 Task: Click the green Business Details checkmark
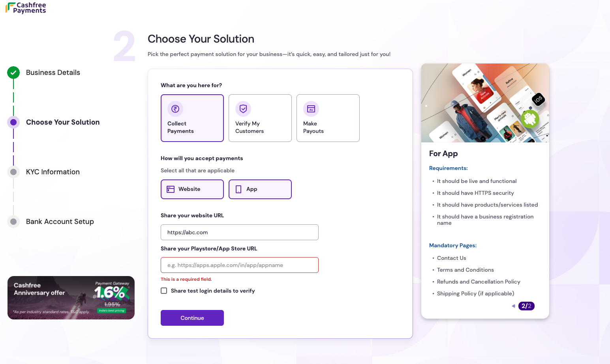click(x=13, y=73)
